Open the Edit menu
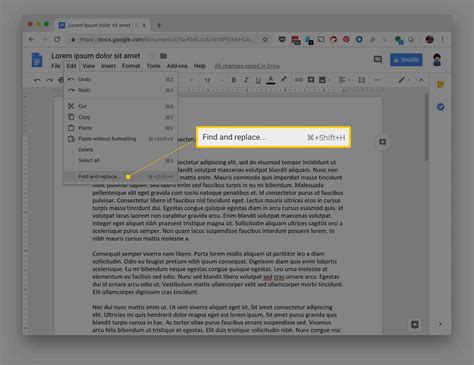 point(71,66)
